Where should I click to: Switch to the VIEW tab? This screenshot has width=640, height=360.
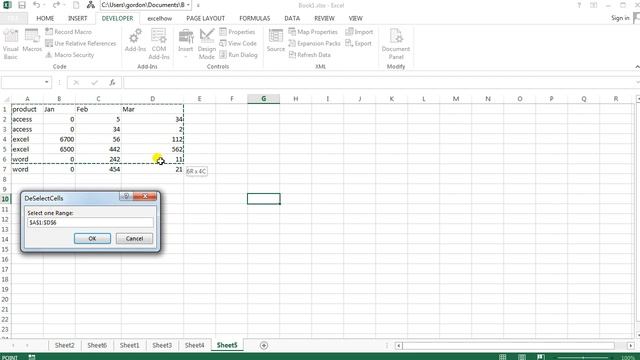(355, 18)
